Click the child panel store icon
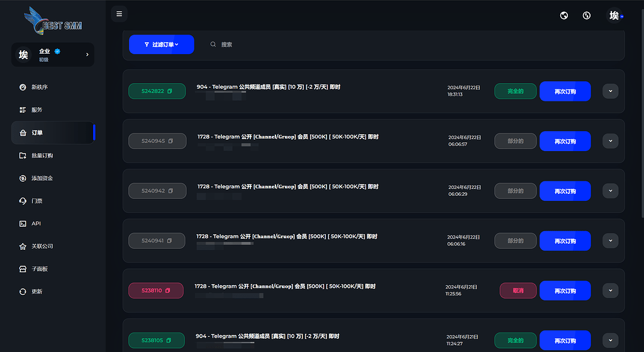 [23, 269]
